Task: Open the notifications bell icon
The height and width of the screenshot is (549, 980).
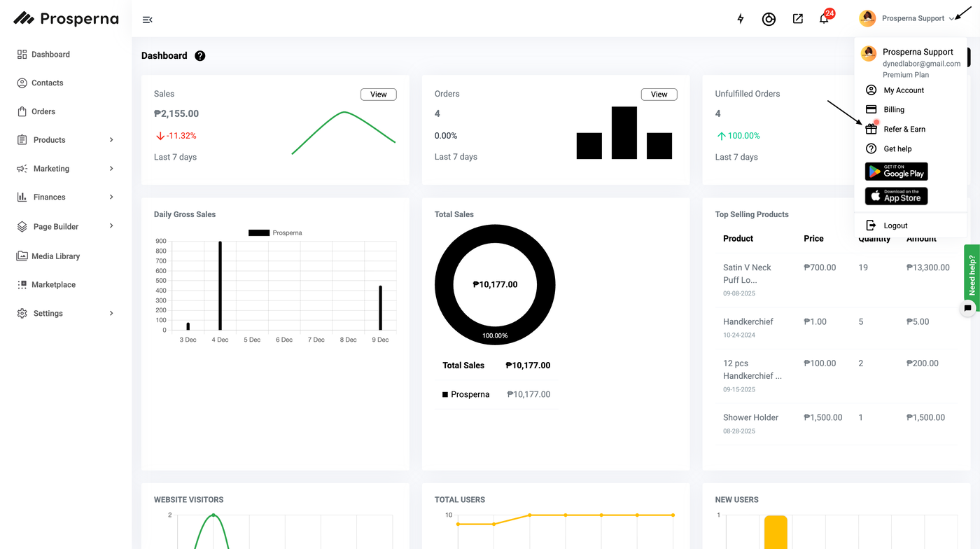Action: coord(824,19)
